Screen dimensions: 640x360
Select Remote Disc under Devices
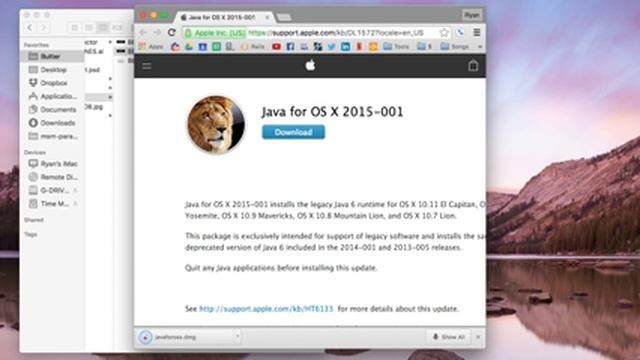[52, 177]
